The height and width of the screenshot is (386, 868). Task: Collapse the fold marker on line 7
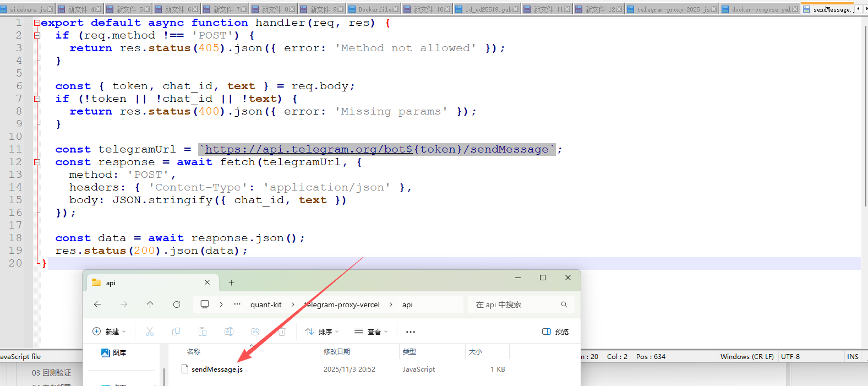[x=37, y=99]
